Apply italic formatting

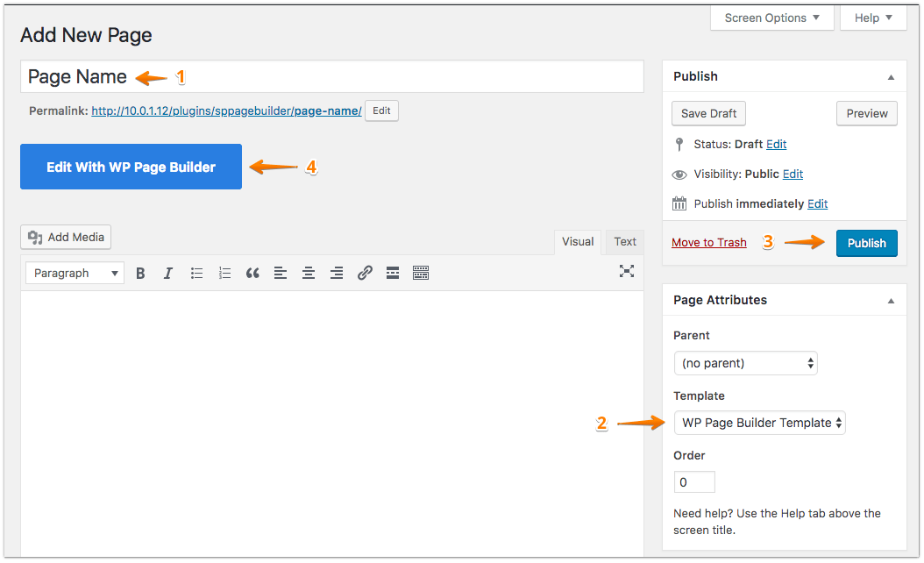[x=168, y=273]
